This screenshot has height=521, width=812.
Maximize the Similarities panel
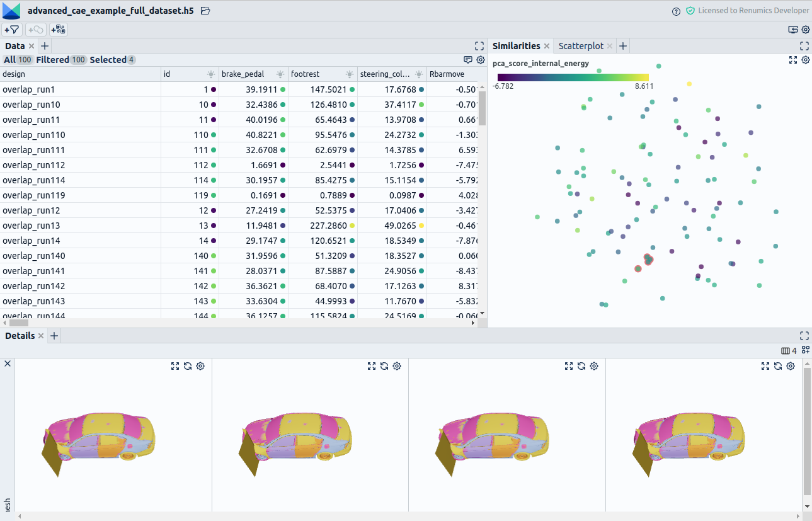pyautogui.click(x=804, y=46)
